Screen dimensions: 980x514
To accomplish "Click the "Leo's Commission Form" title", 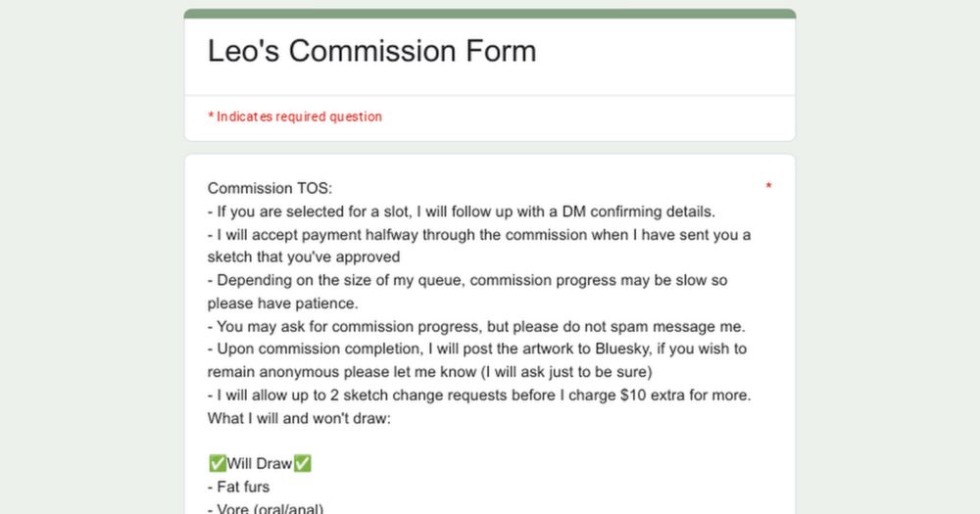I will tap(371, 51).
